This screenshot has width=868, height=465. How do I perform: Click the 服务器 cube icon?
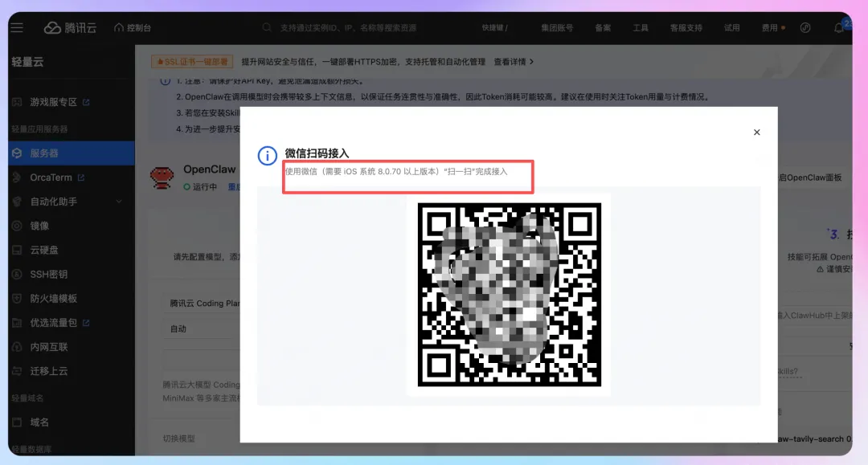(17, 153)
